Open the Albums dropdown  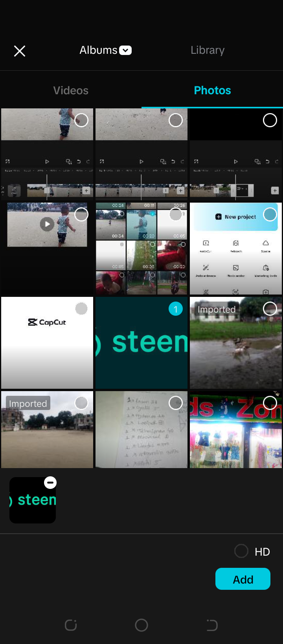105,50
